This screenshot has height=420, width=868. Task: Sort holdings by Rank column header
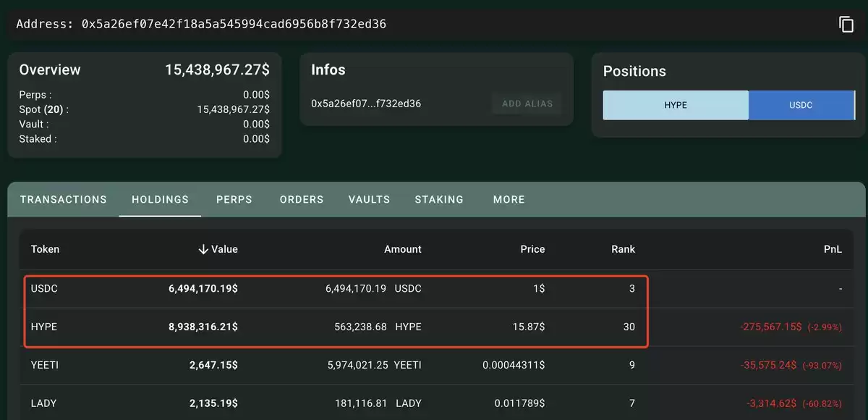[x=623, y=249]
